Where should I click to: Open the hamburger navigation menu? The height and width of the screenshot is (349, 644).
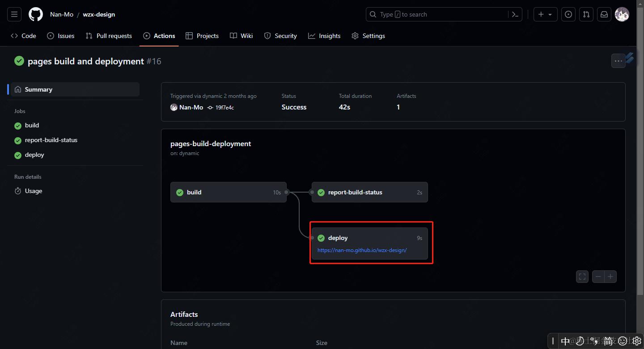click(x=14, y=14)
